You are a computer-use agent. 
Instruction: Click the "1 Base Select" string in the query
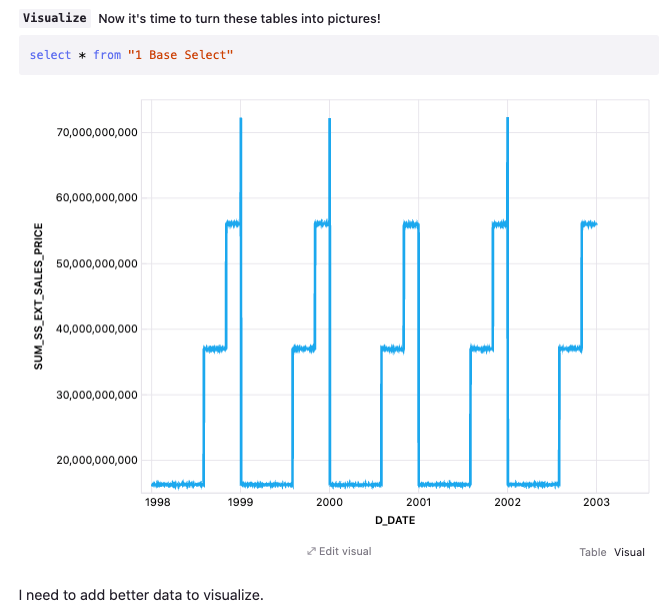180,55
